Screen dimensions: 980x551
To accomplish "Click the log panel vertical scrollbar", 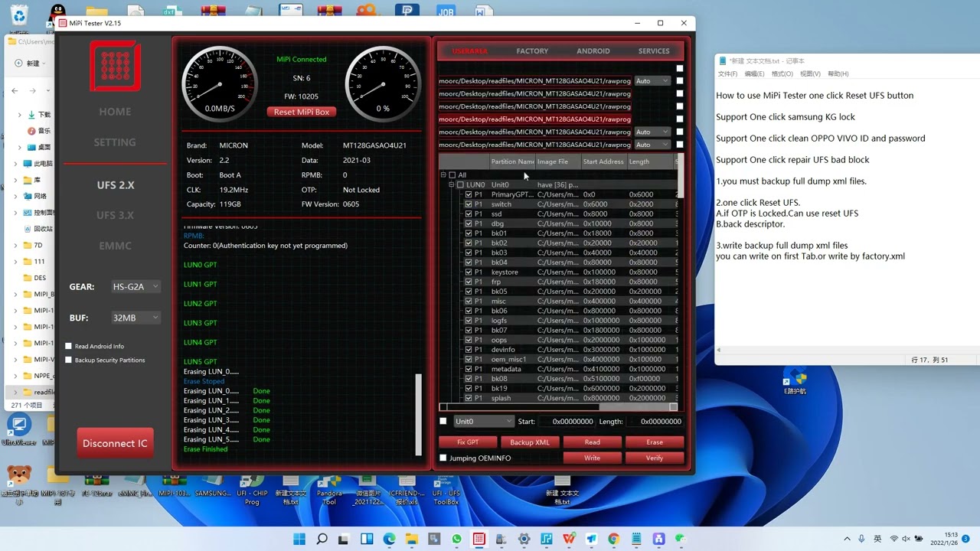I will [x=418, y=413].
